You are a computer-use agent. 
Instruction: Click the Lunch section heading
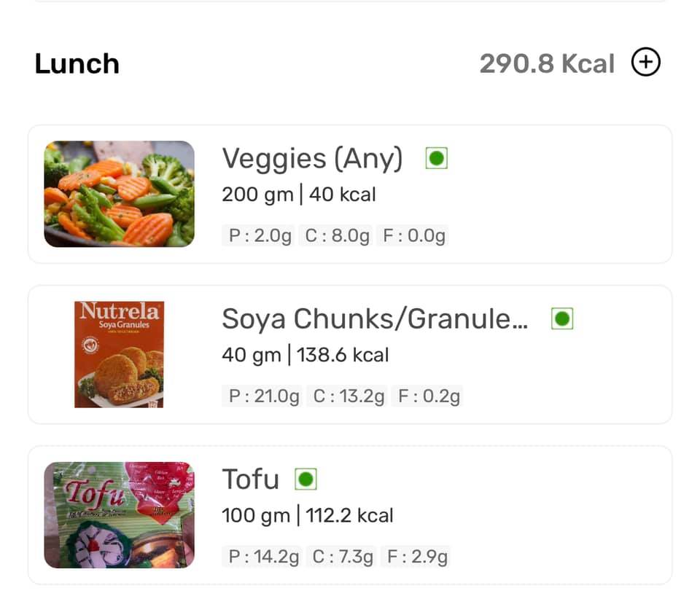coord(77,63)
